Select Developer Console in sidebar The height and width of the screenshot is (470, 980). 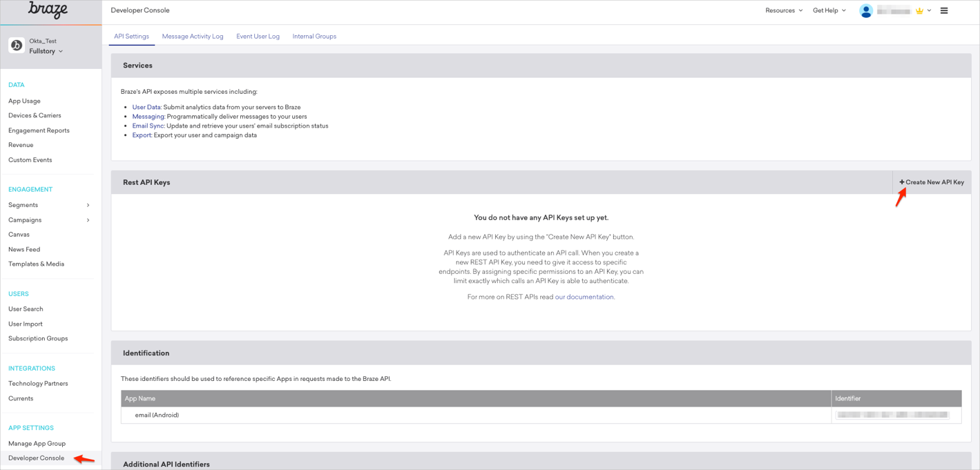(x=36, y=458)
